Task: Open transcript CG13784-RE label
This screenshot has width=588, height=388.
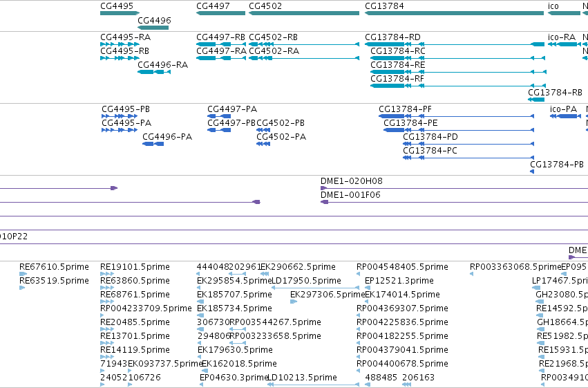Action: point(398,64)
